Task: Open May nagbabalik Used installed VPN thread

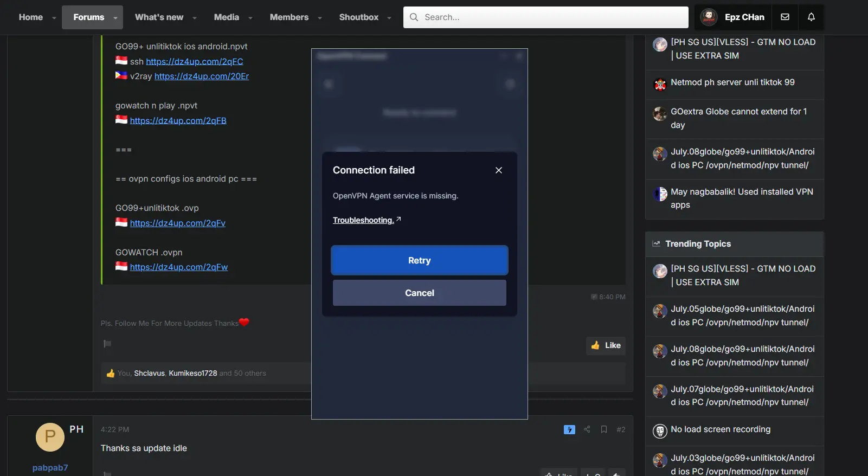Action: [742, 198]
